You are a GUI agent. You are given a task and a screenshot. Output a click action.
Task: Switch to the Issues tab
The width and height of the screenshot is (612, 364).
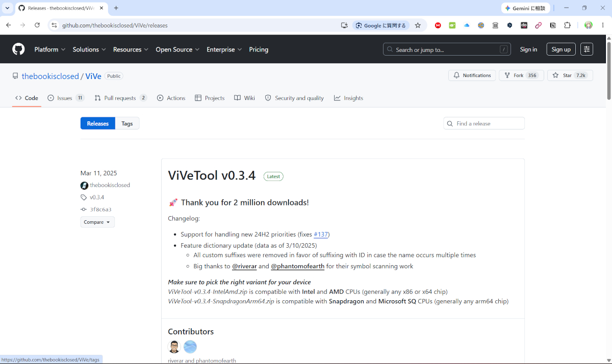(66, 98)
